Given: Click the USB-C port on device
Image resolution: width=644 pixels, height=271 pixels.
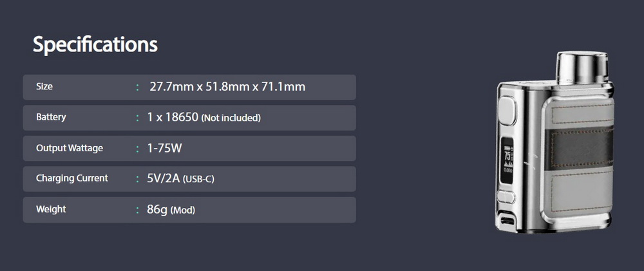Looking at the screenshot, I should (507, 221).
